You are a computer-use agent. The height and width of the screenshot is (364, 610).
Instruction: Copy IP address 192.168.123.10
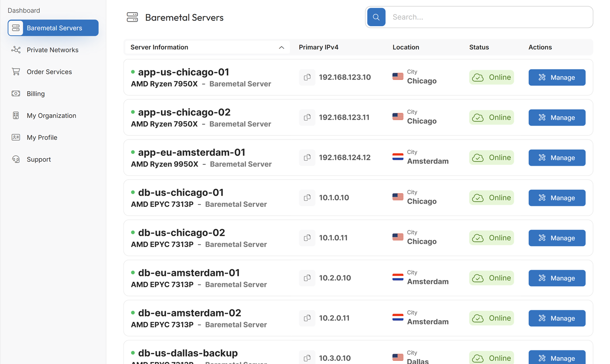coord(307,77)
